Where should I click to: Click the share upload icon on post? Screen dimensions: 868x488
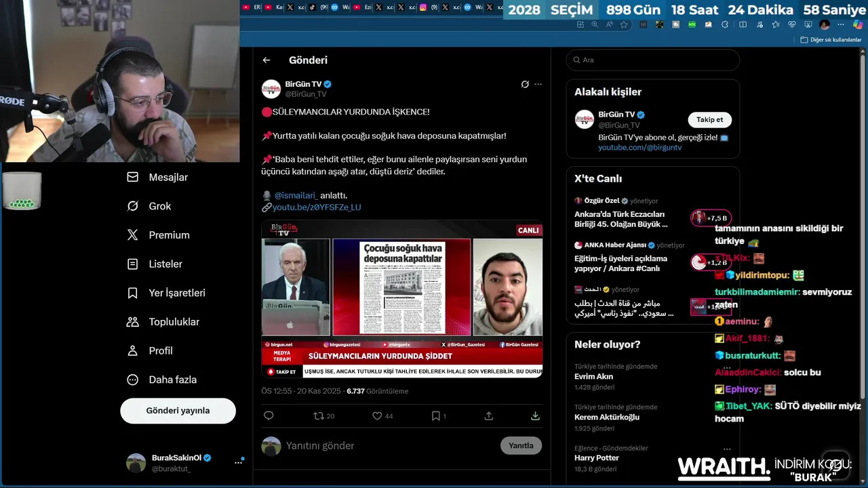[489, 416]
